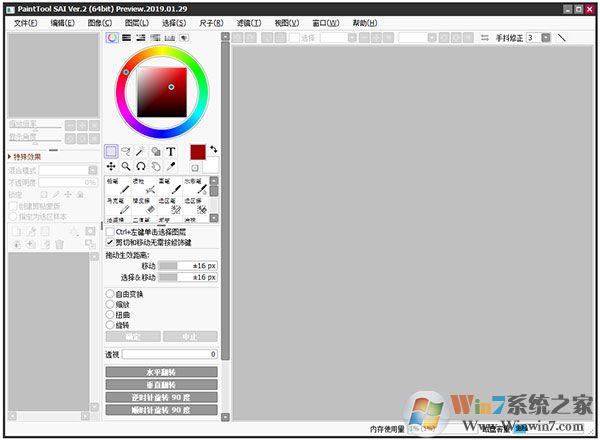600x440 pixels.
Task: Click the 顺时针旋转 90 度 button
Action: (161, 410)
